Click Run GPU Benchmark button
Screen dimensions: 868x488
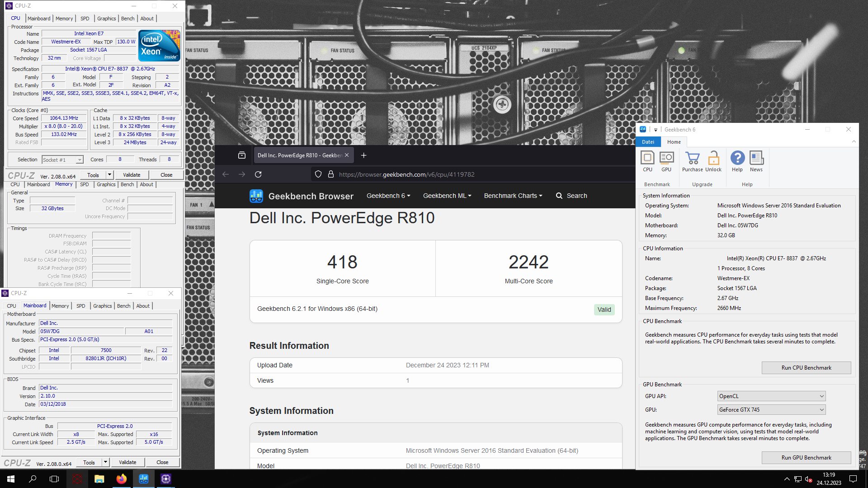(x=806, y=458)
